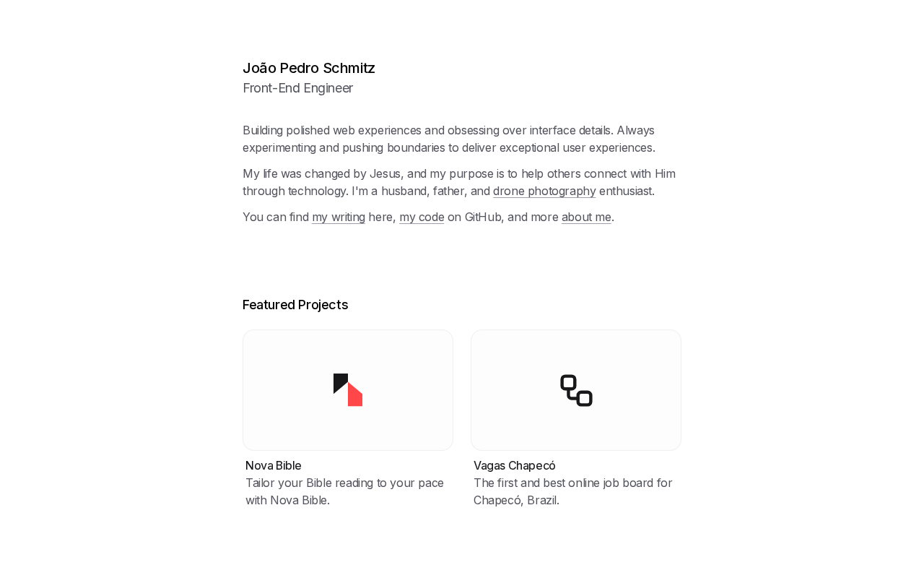Image resolution: width=924 pixels, height=578 pixels.
Task: Click the paragraph starting with Building polished
Action: [448, 139]
